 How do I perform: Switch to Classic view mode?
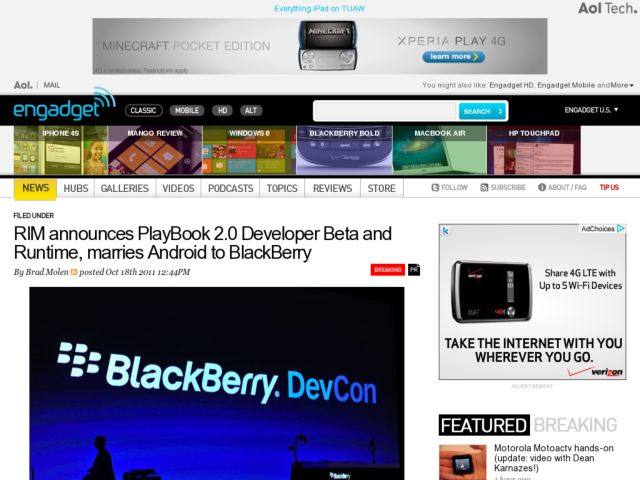pyautogui.click(x=143, y=110)
